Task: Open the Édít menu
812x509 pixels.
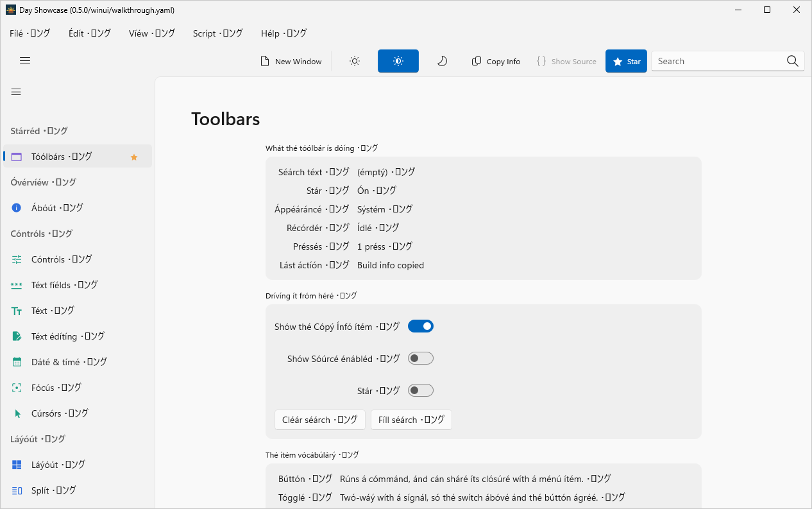Action: (x=89, y=33)
